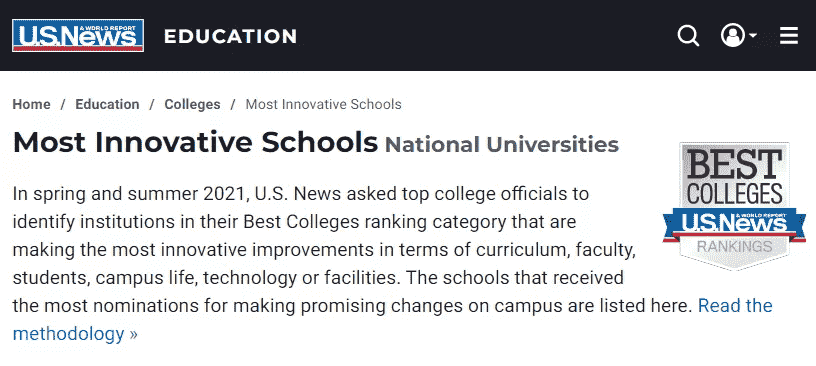Open the 'methodology »' link
Screen dimensions: 816x366
pos(75,334)
